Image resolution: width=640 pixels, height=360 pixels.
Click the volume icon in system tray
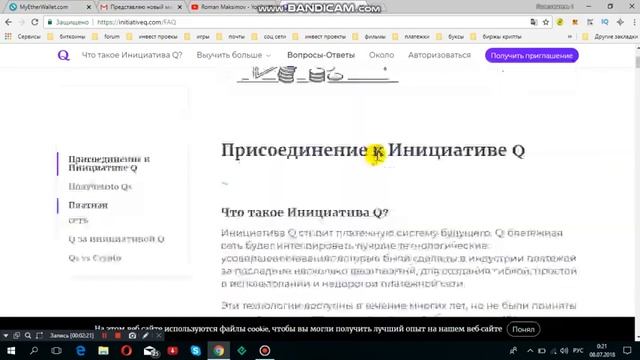click(x=564, y=351)
